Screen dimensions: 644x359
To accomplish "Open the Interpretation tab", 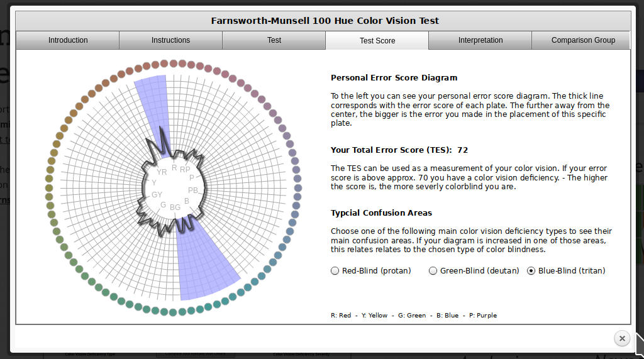I will (480, 40).
